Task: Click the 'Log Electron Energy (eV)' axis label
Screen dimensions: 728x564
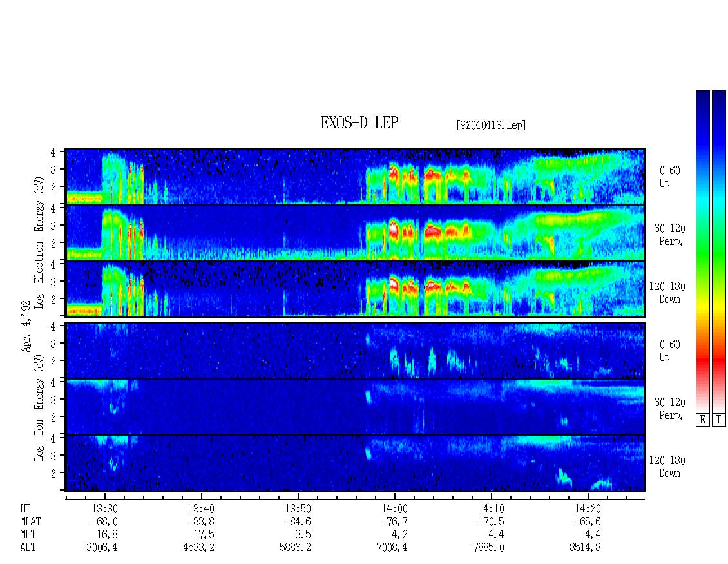Action: [39, 242]
